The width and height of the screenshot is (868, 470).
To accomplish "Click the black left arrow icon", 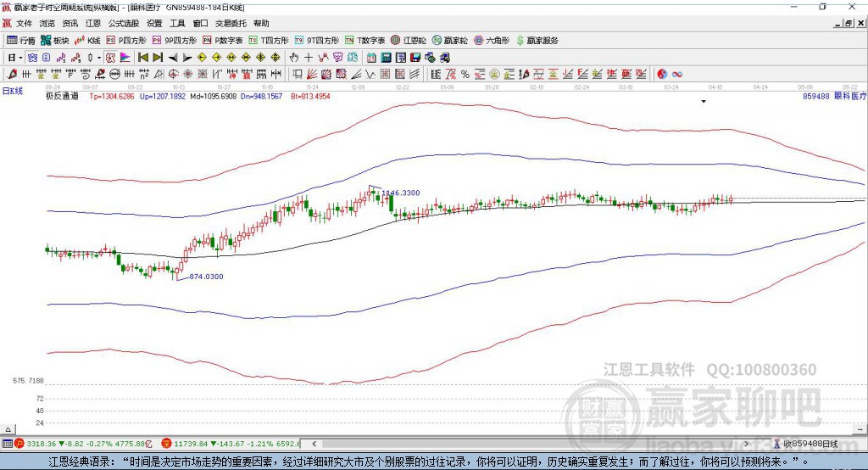I will click(x=173, y=58).
